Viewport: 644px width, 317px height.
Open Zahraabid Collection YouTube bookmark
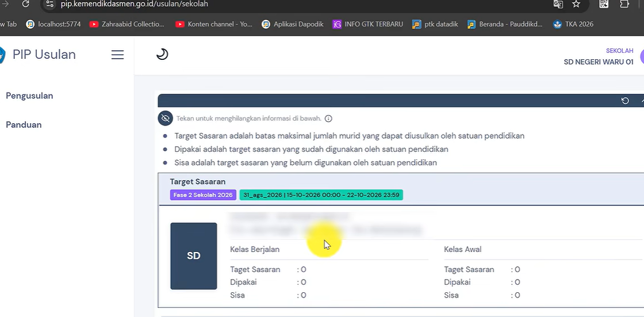127,24
